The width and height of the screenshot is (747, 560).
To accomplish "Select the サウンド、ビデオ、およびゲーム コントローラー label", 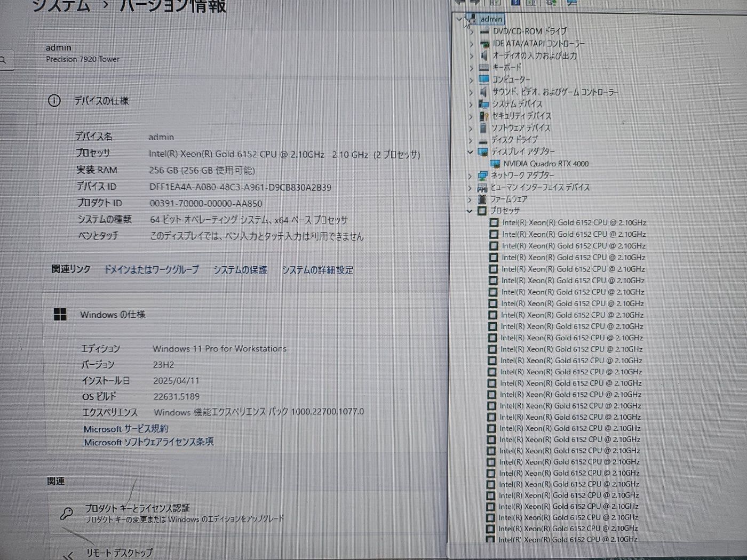I will 555,92.
